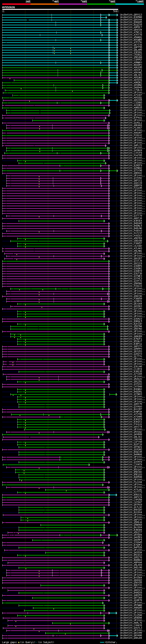The width and height of the screenshot is (146, 644).
Task: Select hit label UniRef100_A7KY78
Action: [131, 35]
